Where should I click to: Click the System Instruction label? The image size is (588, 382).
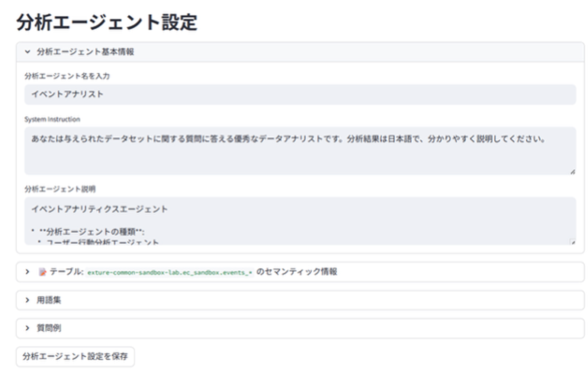(52, 119)
